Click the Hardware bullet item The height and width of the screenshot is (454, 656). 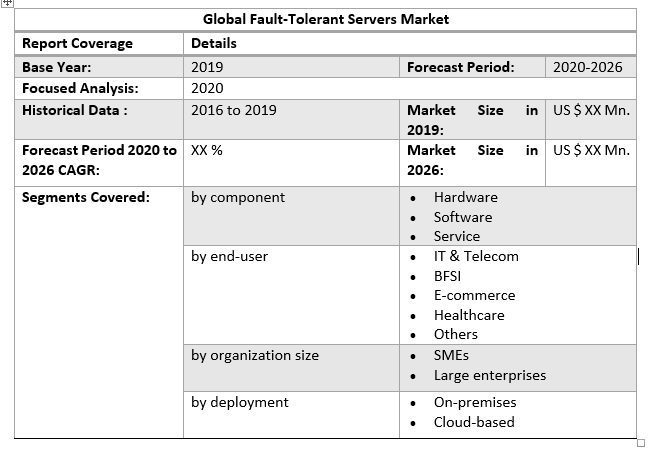click(x=465, y=197)
